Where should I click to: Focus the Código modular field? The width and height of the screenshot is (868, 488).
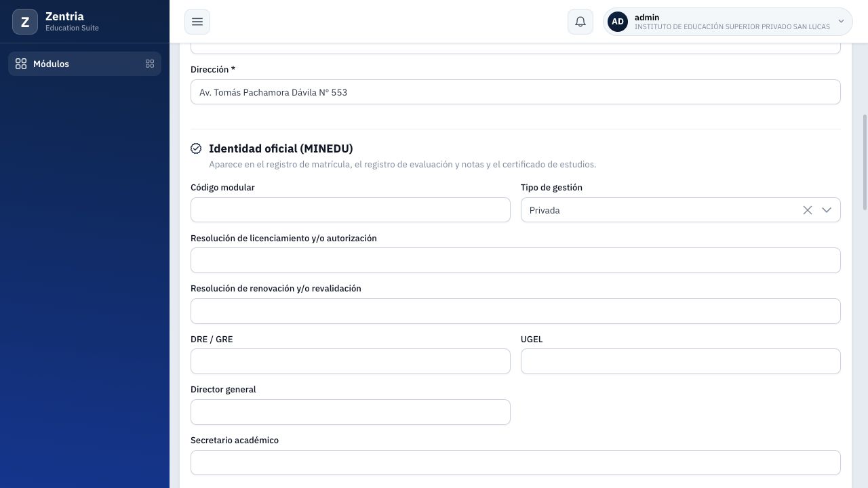pos(351,210)
